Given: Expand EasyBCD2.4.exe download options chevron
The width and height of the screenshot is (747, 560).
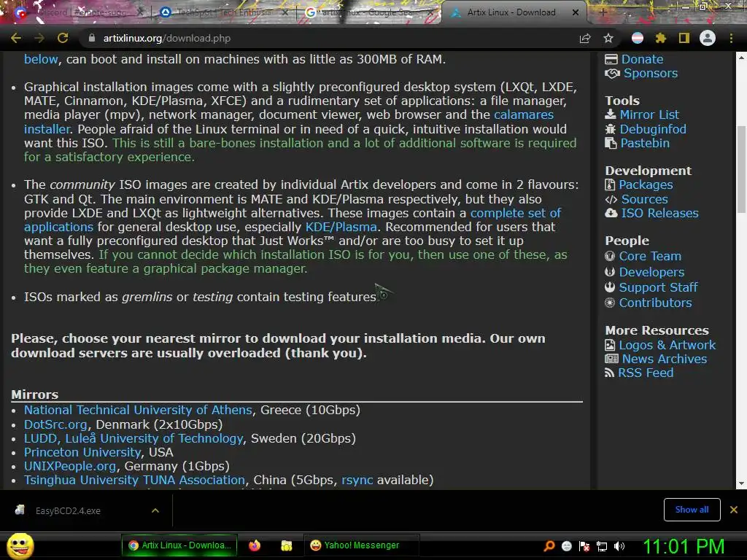Looking at the screenshot, I should pyautogui.click(x=155, y=510).
